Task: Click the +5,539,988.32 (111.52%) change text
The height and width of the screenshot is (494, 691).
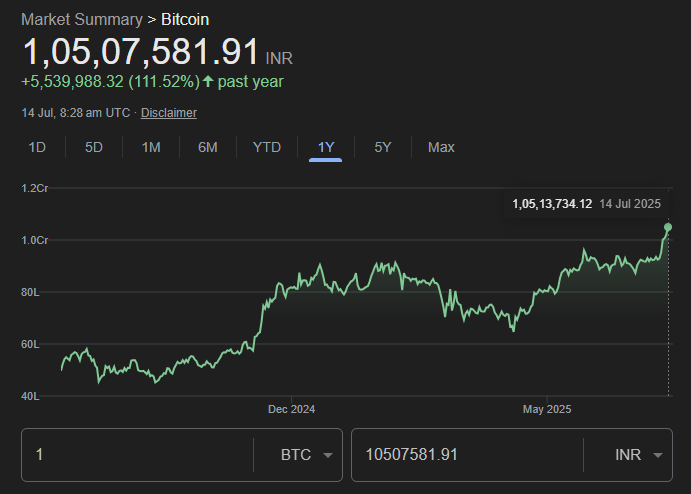Action: 111,82
